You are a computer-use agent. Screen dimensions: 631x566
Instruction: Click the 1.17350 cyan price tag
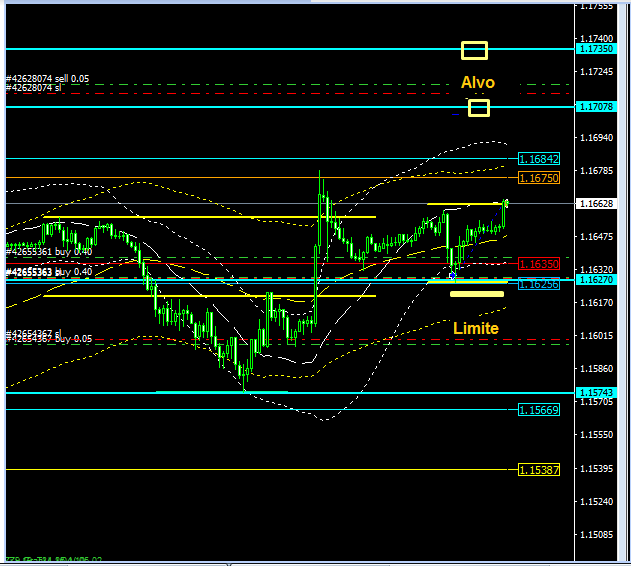pos(596,48)
